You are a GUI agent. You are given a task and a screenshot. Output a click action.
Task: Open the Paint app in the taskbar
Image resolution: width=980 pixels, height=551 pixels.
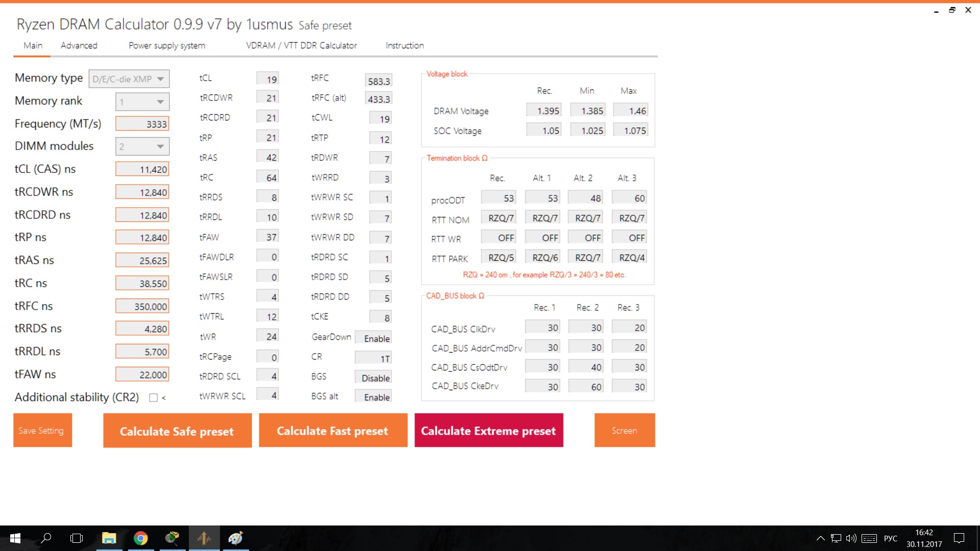pyautogui.click(x=235, y=538)
